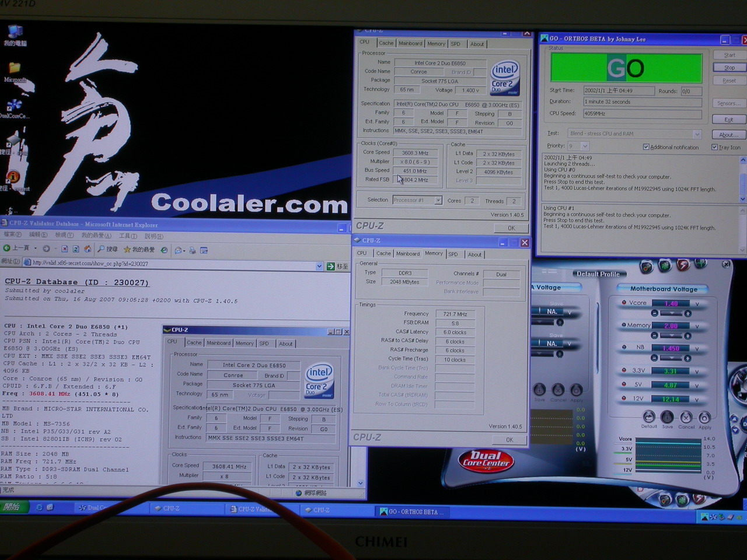Expand the Internet Explorer address bar dropdown
This screenshot has width=747, height=560.
319,266
